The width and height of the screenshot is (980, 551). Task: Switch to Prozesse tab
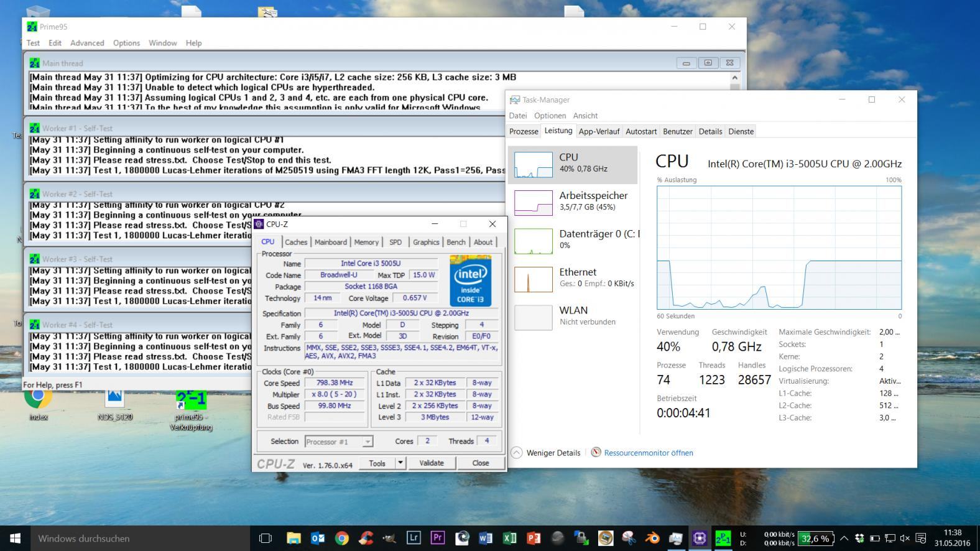[x=524, y=131]
